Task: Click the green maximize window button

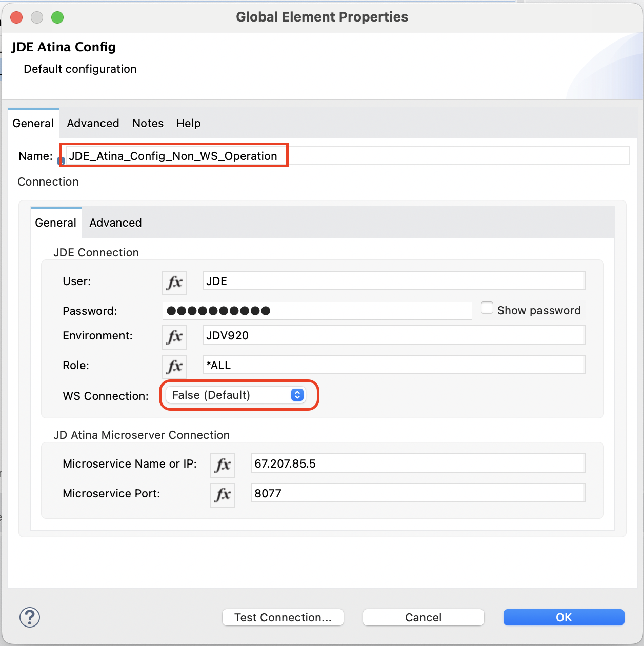Action: coord(57,17)
